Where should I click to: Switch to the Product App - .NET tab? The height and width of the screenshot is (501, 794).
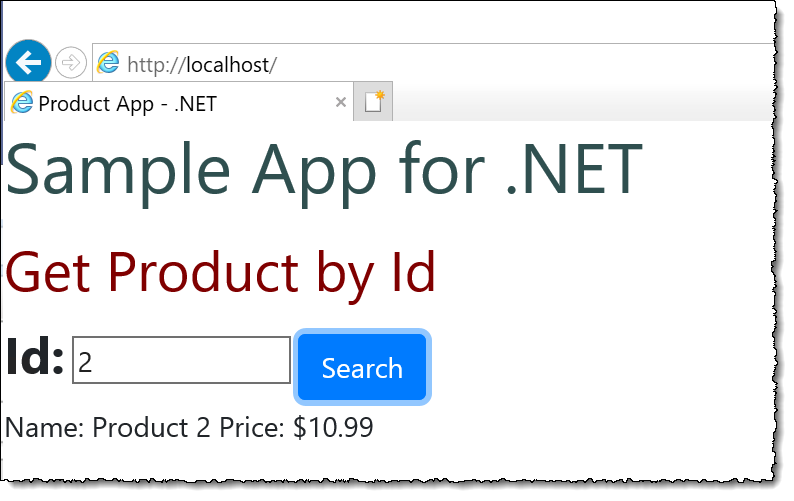(x=178, y=103)
